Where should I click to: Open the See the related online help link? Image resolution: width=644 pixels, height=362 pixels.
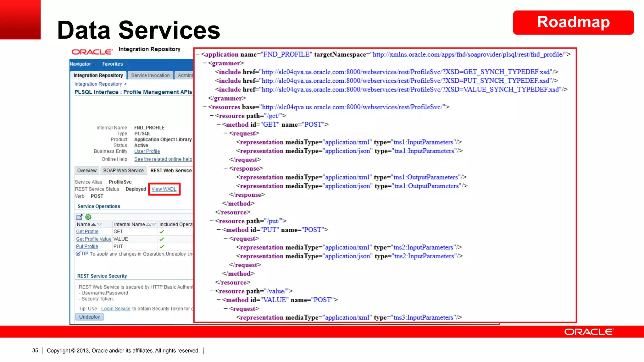tap(163, 159)
